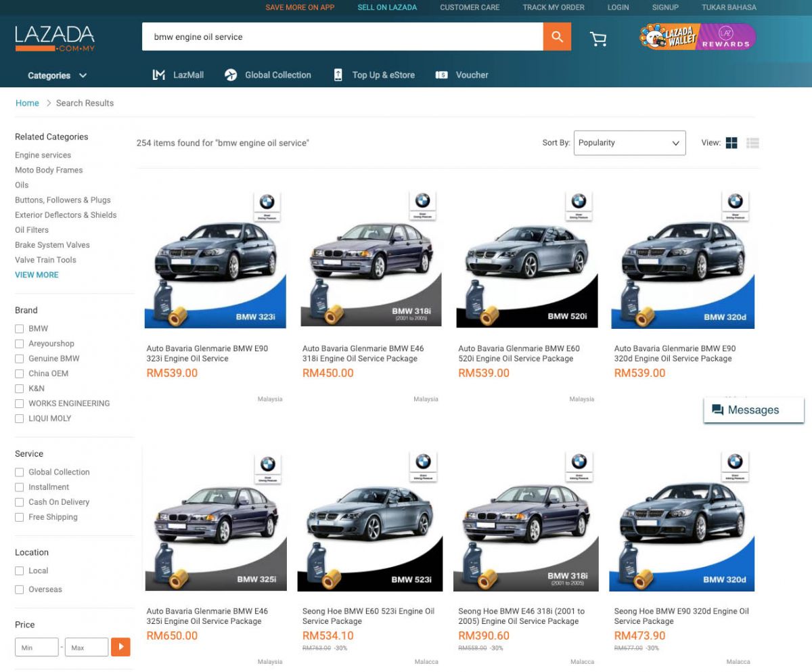The width and height of the screenshot is (812, 672).
Task: Check the WORKS ENGINEERING checkbox
Action: pos(20,403)
